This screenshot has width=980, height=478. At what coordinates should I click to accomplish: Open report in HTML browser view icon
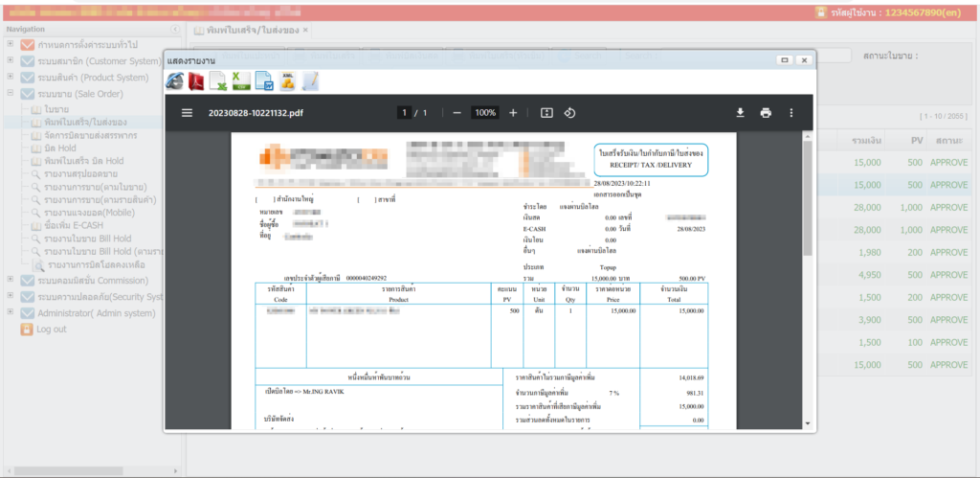(175, 82)
